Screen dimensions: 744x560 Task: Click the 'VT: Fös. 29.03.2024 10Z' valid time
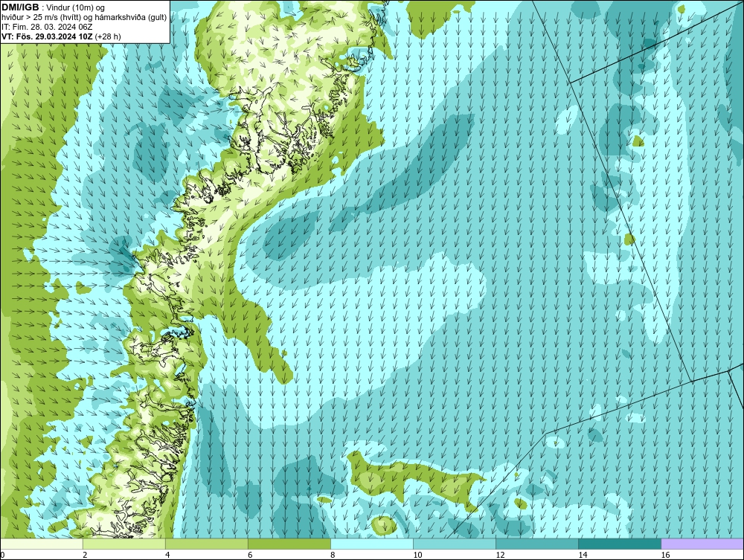point(48,36)
